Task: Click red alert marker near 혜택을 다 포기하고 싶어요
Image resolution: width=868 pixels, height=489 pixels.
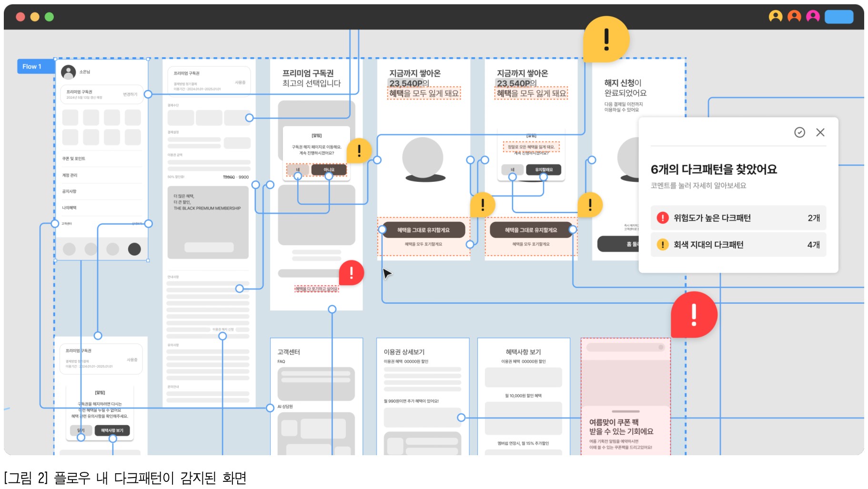Action: pyautogui.click(x=351, y=273)
